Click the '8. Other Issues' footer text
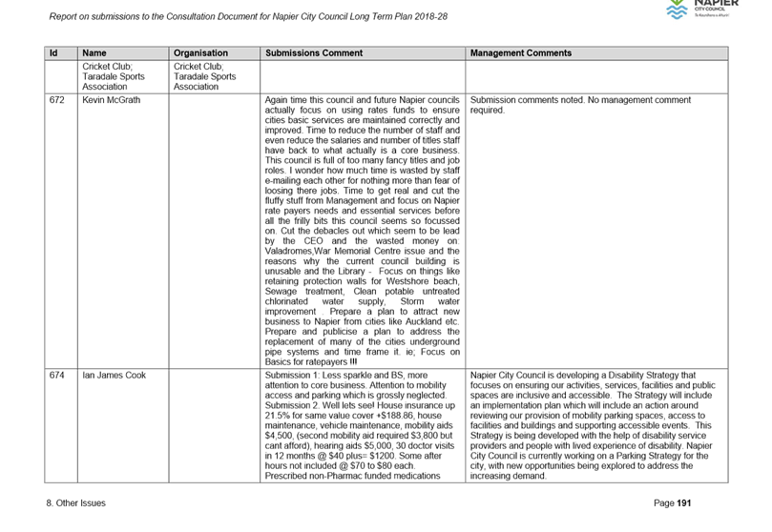772x532 pixels. pyautogui.click(x=75, y=503)
